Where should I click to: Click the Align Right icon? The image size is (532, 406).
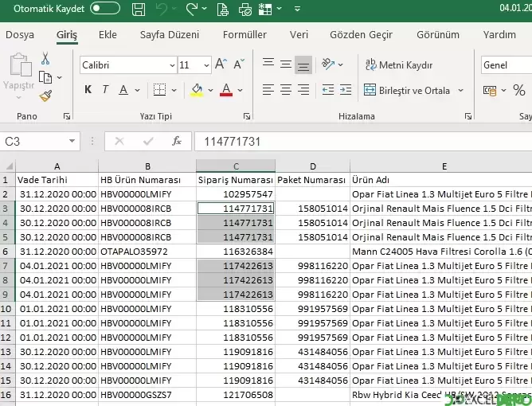(x=303, y=90)
